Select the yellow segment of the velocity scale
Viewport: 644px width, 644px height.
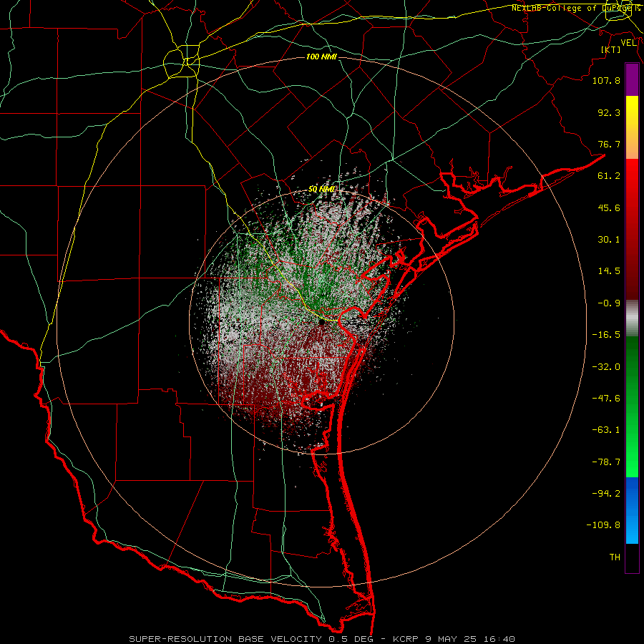[632, 127]
